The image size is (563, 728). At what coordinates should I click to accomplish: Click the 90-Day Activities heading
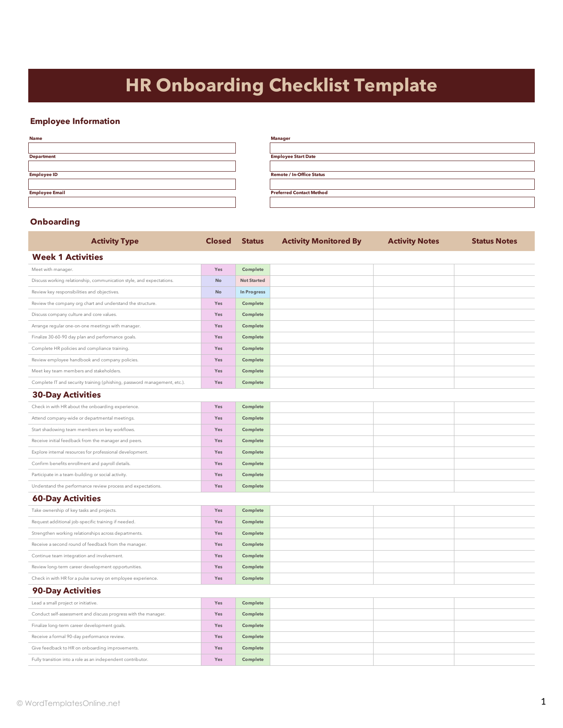tap(67, 591)
